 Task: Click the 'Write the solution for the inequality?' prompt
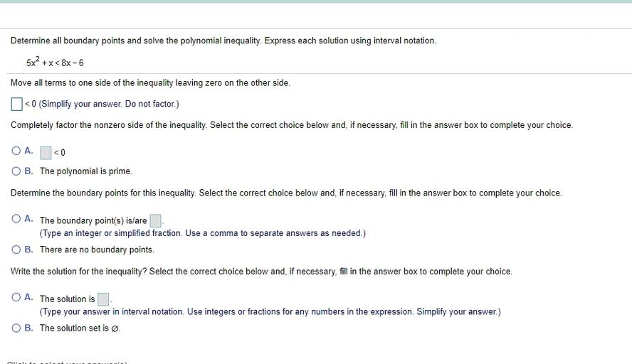click(261, 272)
